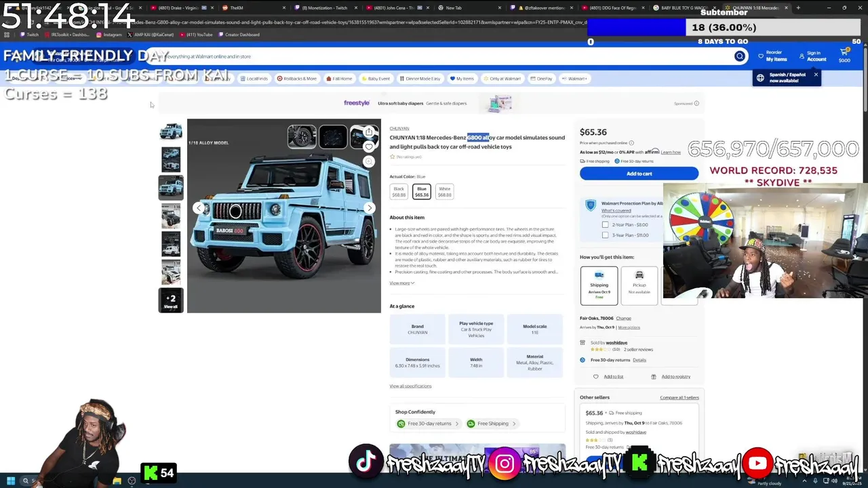
Task: Open Fall Home category
Action: [339, 79]
